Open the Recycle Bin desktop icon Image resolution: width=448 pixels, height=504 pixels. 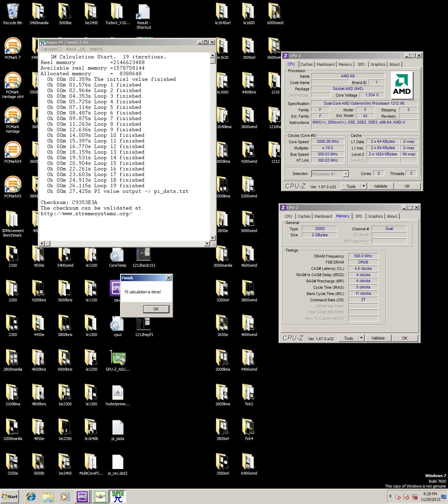point(13,14)
